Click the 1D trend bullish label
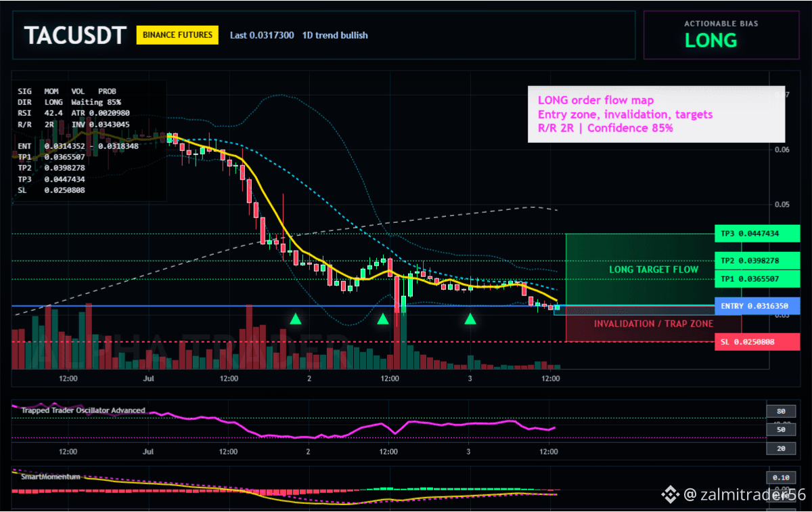 click(336, 35)
